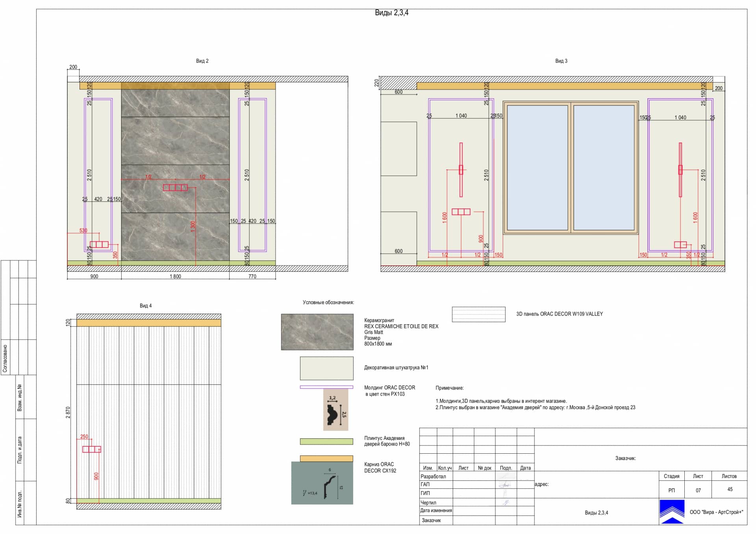Click the red 250 dimension in Вид 4
The height and width of the screenshot is (534, 756).
[84, 437]
